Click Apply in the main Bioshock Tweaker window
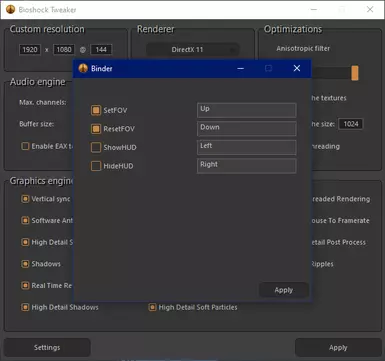385x361 pixels. tap(338, 347)
